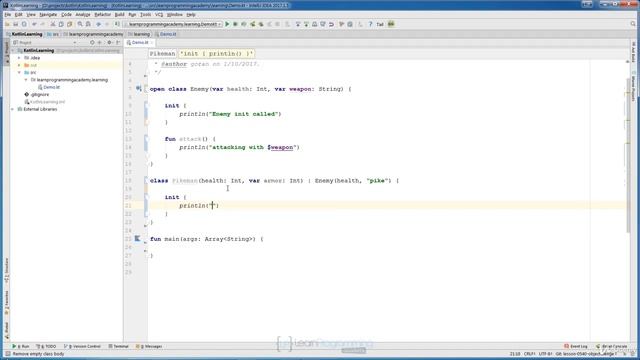
Task: Click Scroll from Source target icon
Action: [92, 42]
